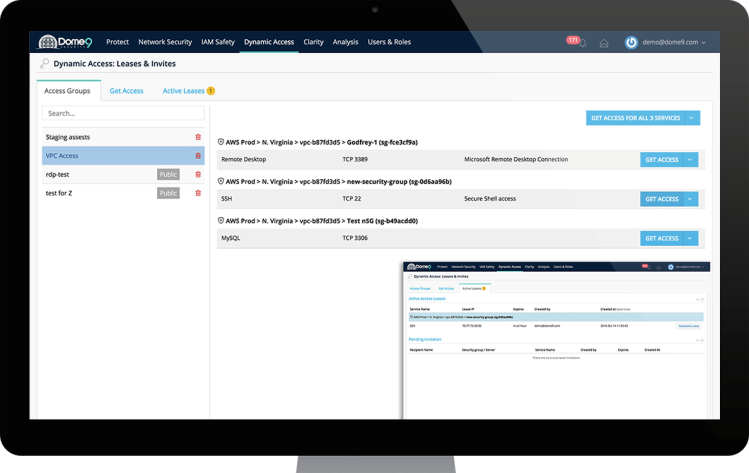Click Secure Shell access description

490,199
